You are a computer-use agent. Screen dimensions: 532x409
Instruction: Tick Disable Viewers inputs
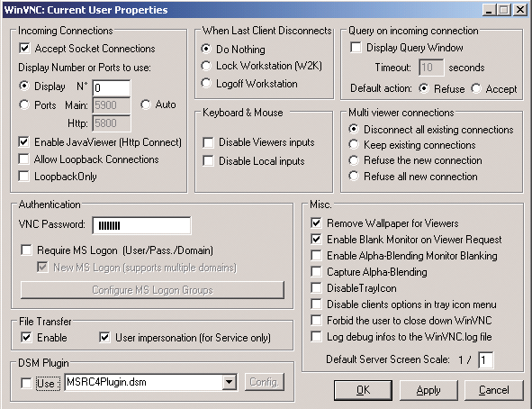click(x=208, y=142)
